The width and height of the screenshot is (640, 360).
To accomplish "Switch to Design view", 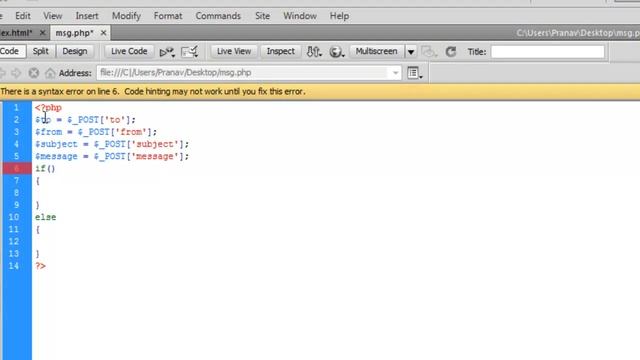I will (x=75, y=51).
